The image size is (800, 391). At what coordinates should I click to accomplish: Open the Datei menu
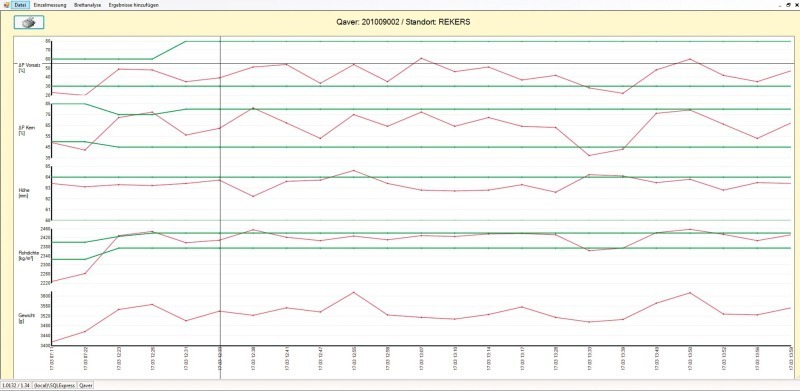tap(20, 5)
